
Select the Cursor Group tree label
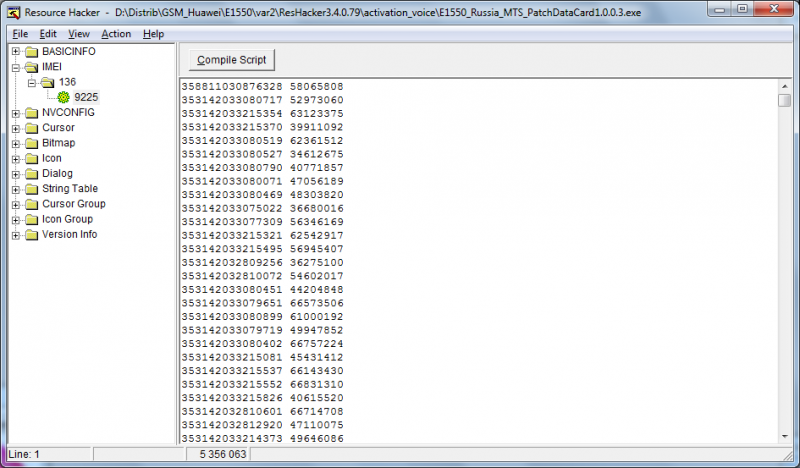coord(74,204)
